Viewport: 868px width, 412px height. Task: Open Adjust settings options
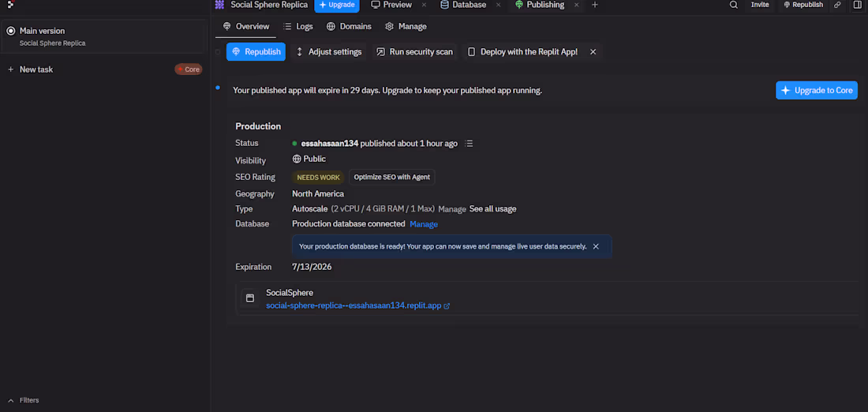tap(328, 51)
